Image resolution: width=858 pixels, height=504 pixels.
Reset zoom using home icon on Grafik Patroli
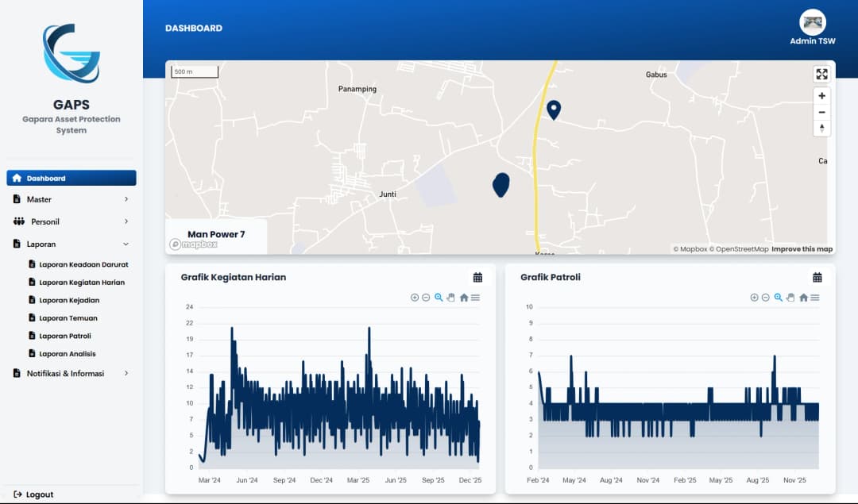coord(803,298)
